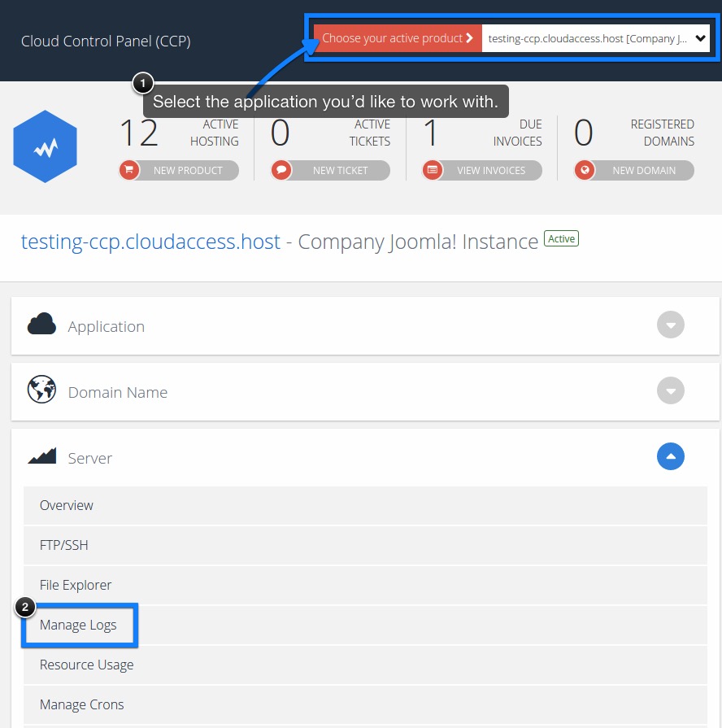Image resolution: width=722 pixels, height=728 pixels.
Task: Open Resource Usage menu item
Action: coord(365,665)
